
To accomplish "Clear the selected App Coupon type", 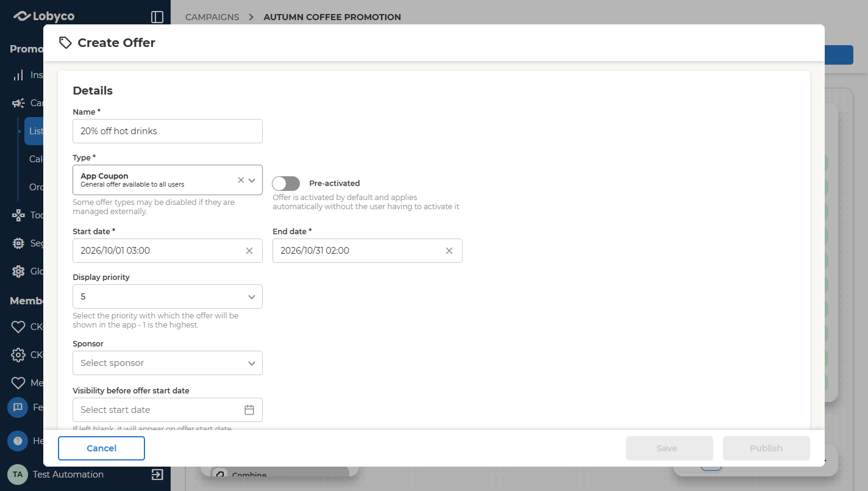I will [241, 180].
